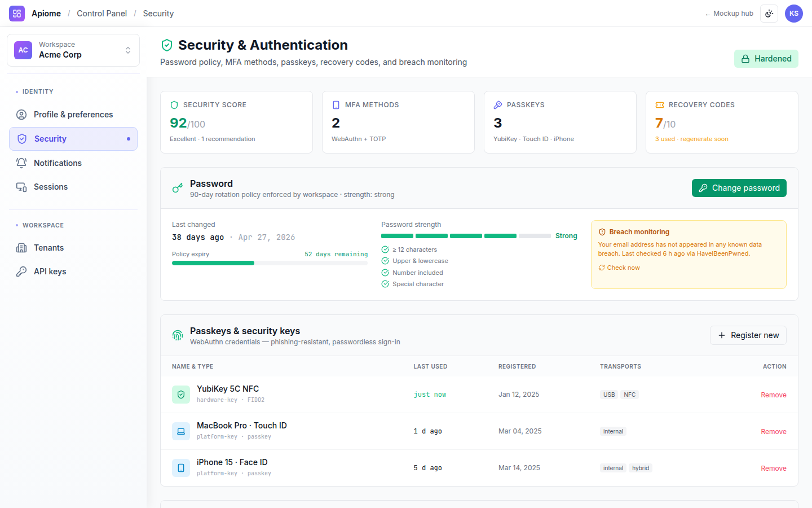This screenshot has height=508, width=812.
Task: Click the Name & Type column header
Action: [193, 366]
